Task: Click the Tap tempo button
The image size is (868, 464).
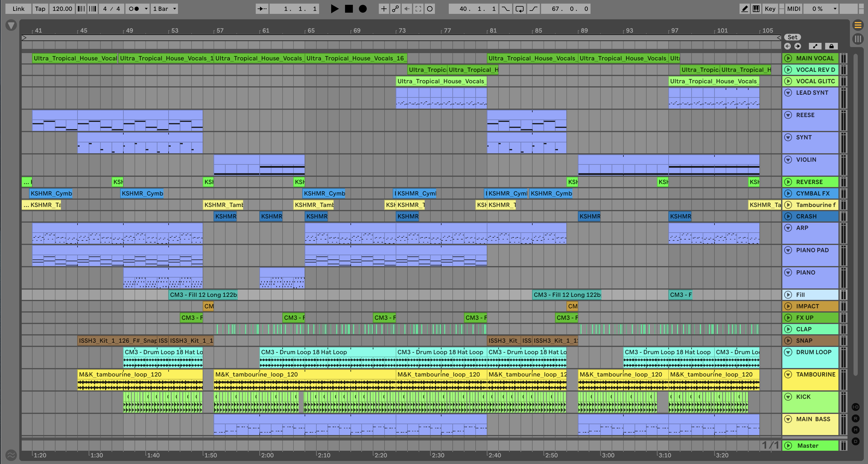Action: (40, 9)
